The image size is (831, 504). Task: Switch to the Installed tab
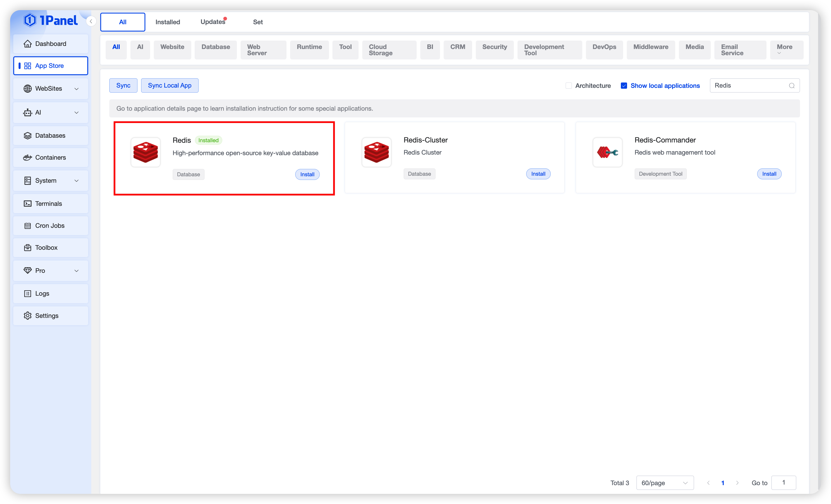[168, 22]
